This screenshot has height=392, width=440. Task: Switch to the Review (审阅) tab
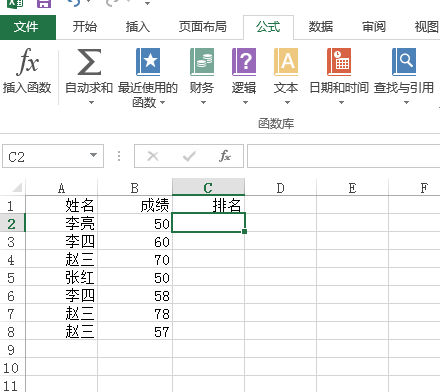[x=374, y=27]
